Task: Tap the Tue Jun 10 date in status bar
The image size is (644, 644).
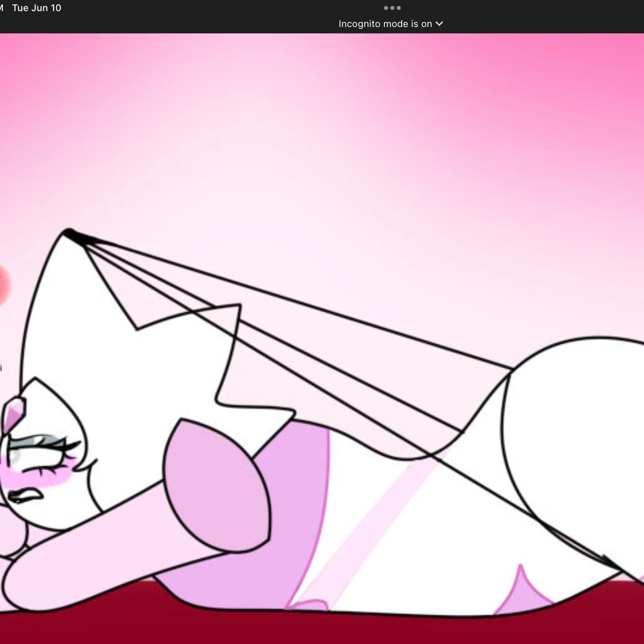Action: pos(37,8)
